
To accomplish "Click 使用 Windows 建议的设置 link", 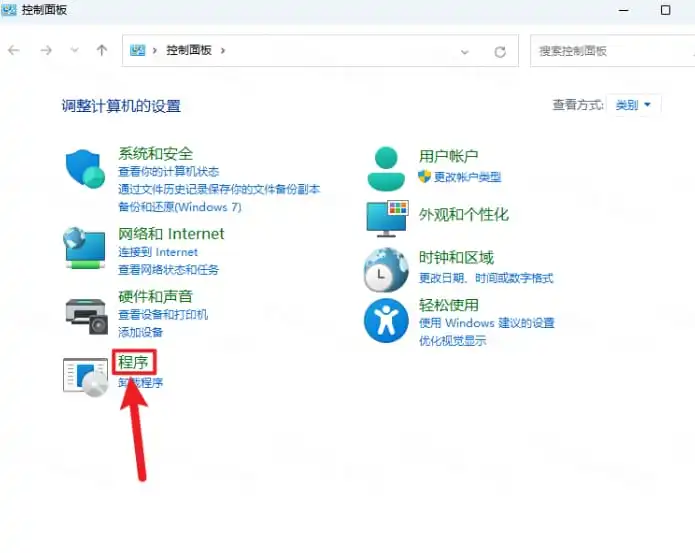I will click(x=487, y=323).
